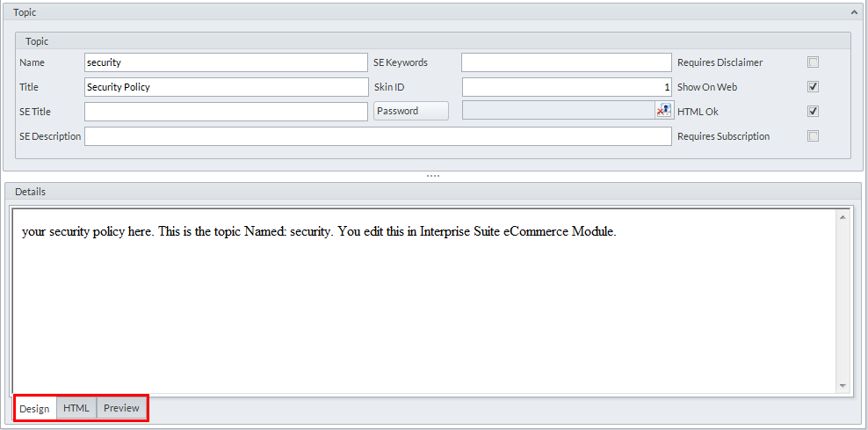The width and height of the screenshot is (868, 430).
Task: Toggle the HTML Ok checkbox
Action: point(813,112)
